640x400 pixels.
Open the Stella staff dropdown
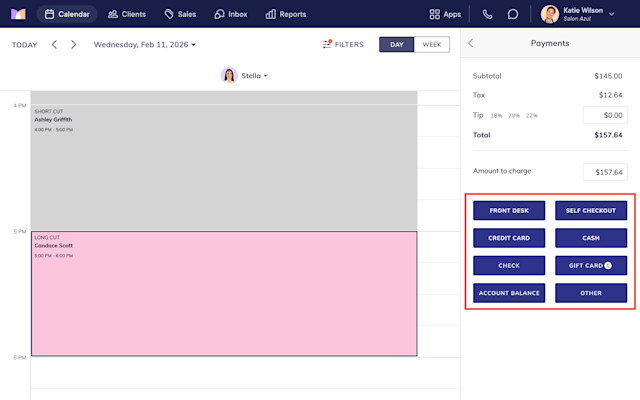point(254,76)
